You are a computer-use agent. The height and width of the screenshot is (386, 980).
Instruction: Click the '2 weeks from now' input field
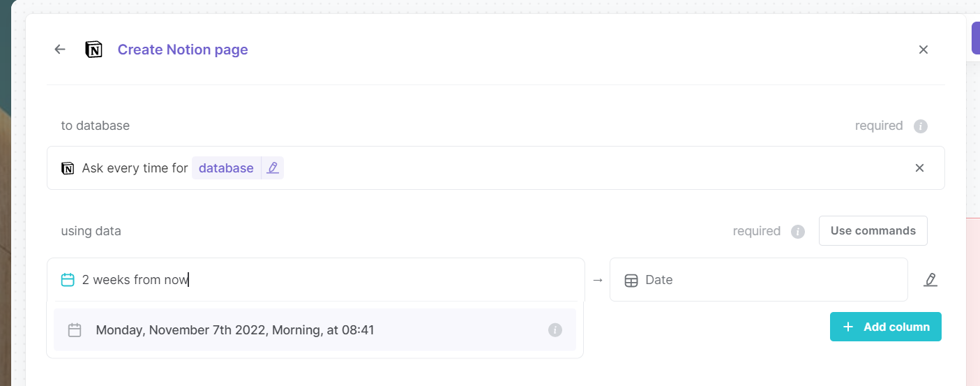316,280
